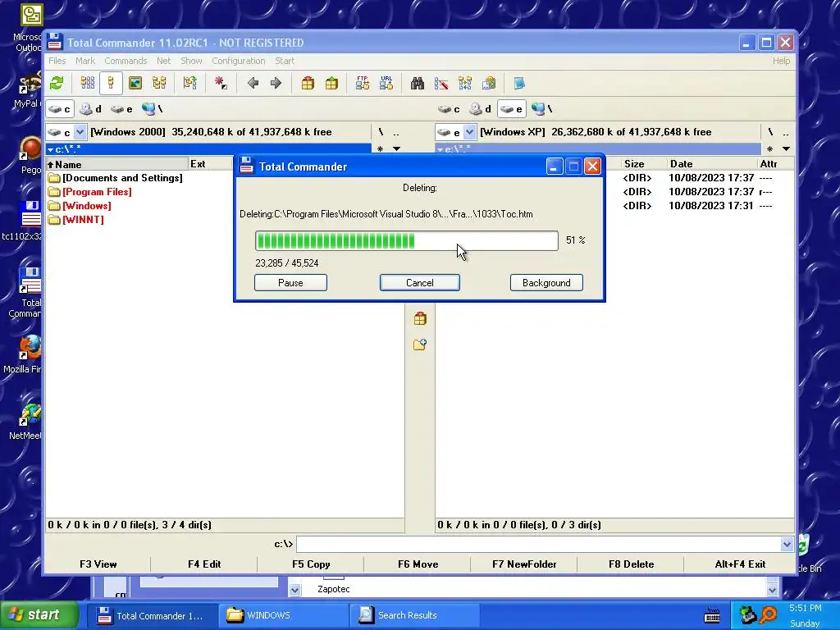Click the orange magnifier system tray icon
Viewport: 840px width, 630px height.
769,615
